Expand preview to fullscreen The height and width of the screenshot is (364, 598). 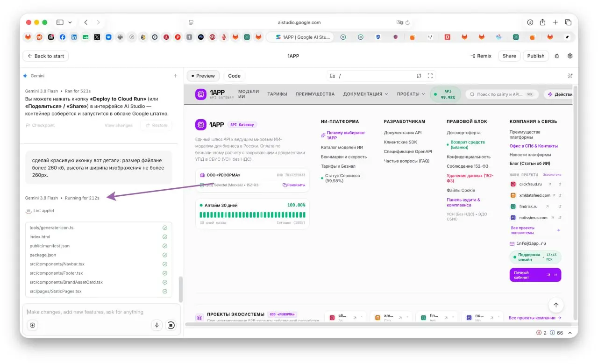(x=430, y=76)
